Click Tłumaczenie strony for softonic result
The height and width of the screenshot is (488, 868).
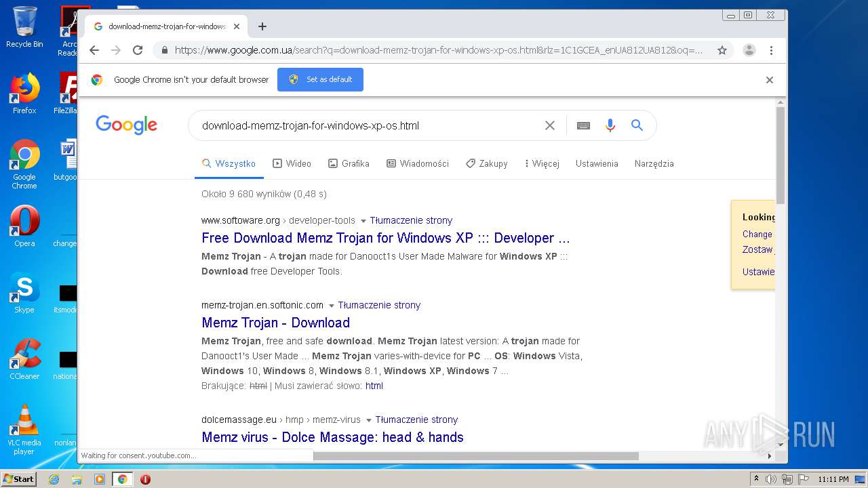[379, 305]
